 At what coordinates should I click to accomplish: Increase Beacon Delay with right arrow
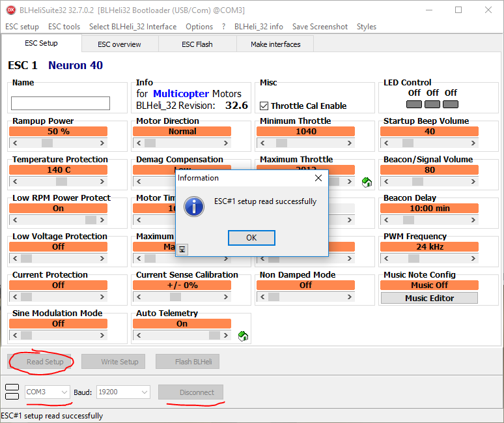pyautogui.click(x=473, y=220)
